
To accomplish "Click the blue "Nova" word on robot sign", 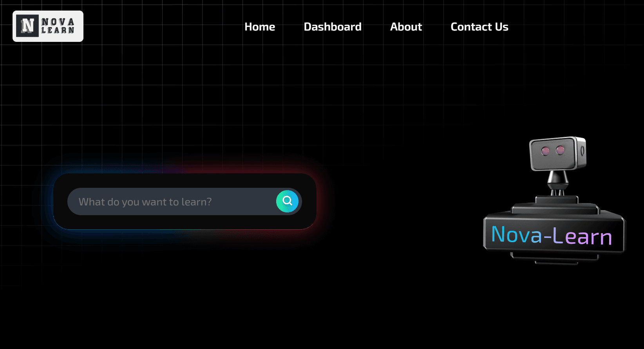I will click(x=517, y=234).
